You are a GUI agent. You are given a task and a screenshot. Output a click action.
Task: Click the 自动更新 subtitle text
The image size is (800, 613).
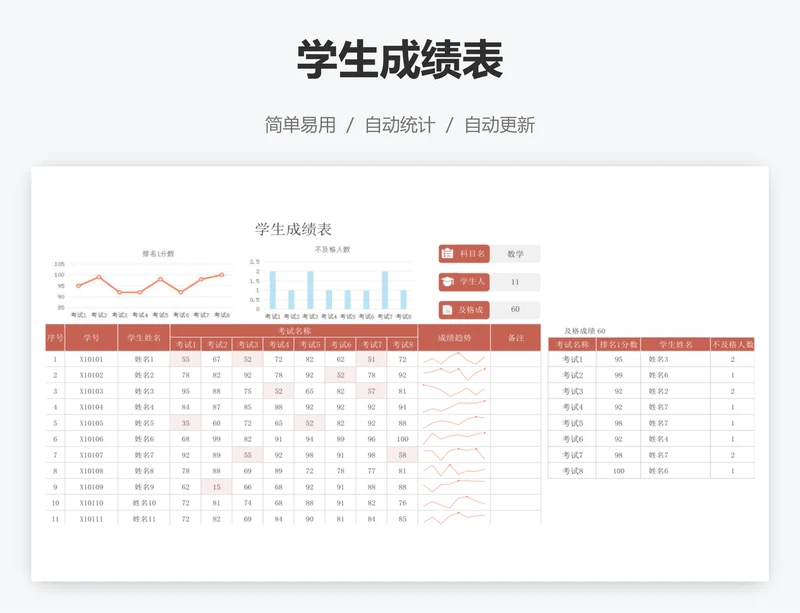[499, 125]
